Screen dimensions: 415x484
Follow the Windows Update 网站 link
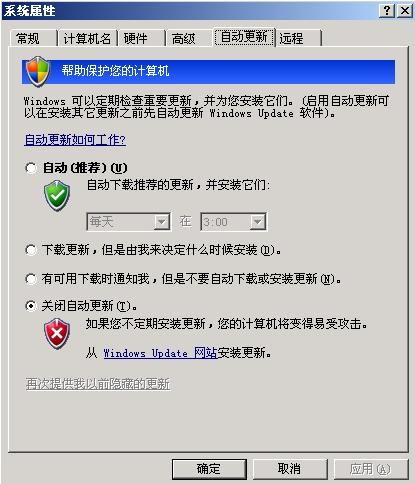pyautogui.click(x=160, y=353)
